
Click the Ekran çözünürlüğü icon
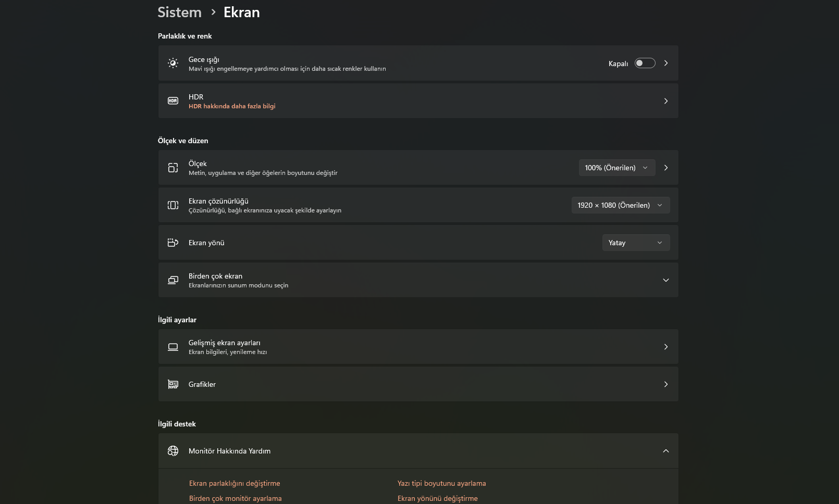(173, 205)
